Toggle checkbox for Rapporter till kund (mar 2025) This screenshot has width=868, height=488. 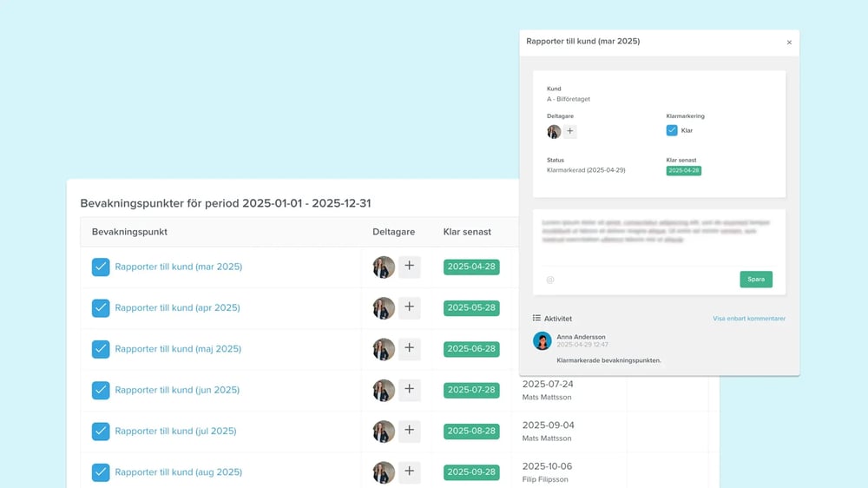click(101, 267)
